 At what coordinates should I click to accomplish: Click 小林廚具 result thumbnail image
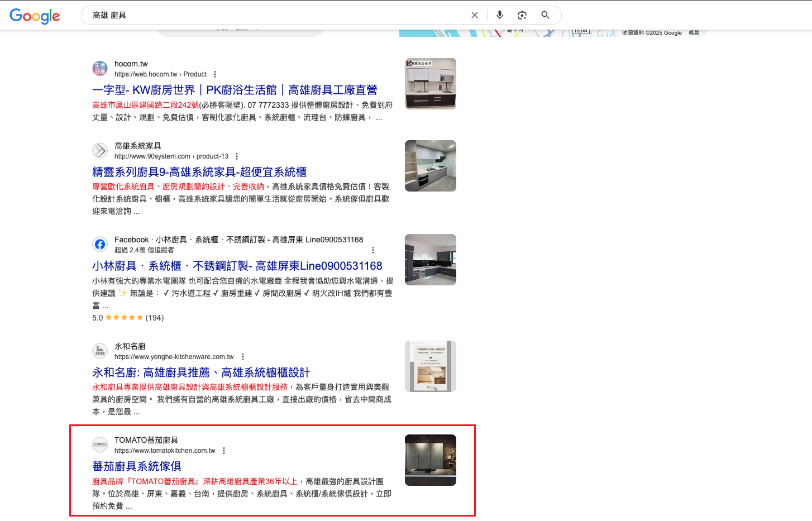(x=431, y=260)
